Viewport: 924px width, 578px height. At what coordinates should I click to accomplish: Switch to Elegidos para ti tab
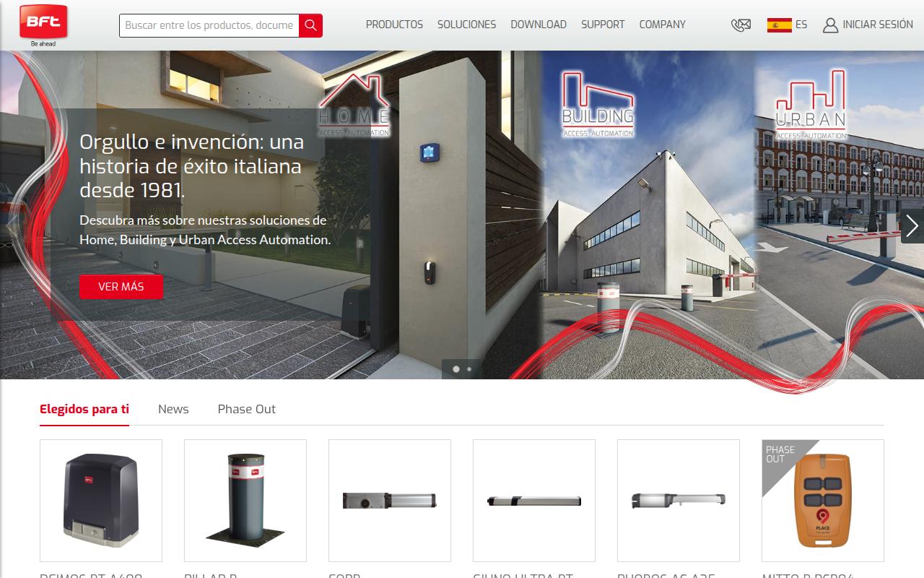(x=84, y=409)
